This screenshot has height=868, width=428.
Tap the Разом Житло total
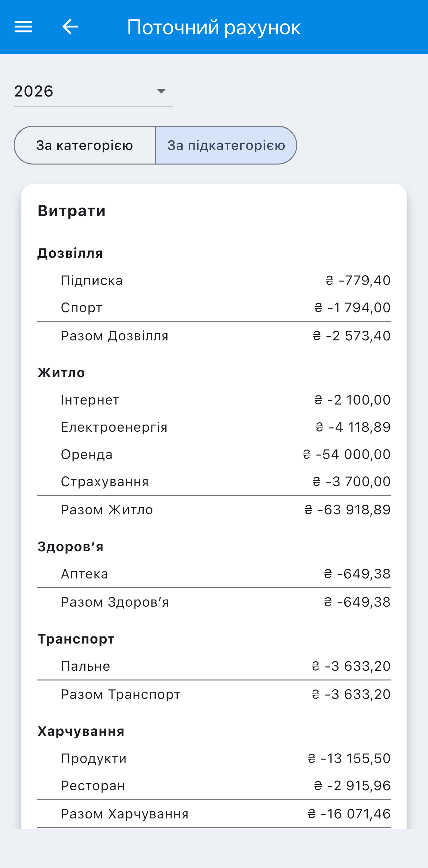[214, 510]
